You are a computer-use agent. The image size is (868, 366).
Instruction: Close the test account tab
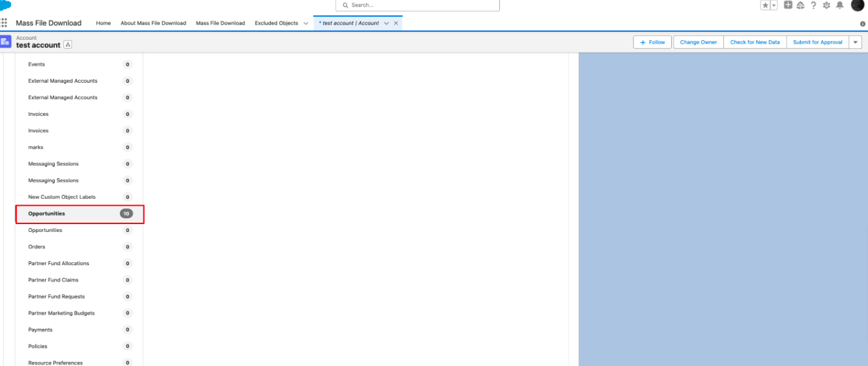396,23
